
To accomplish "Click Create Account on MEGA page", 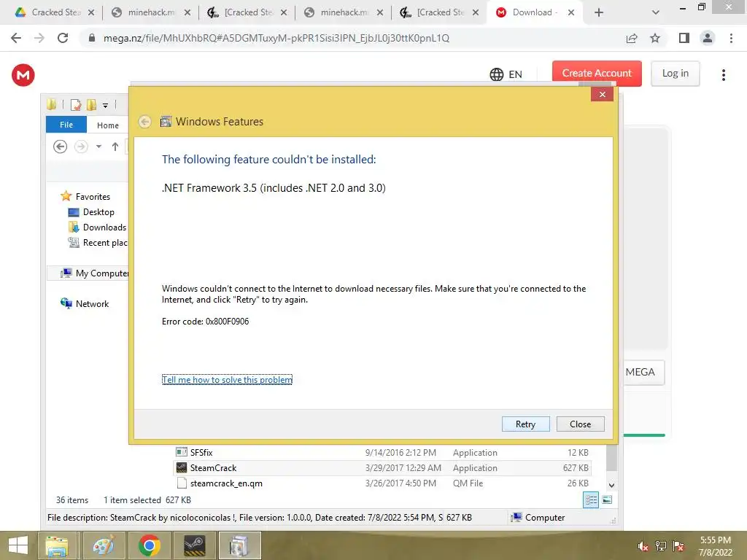I will 597,74.
